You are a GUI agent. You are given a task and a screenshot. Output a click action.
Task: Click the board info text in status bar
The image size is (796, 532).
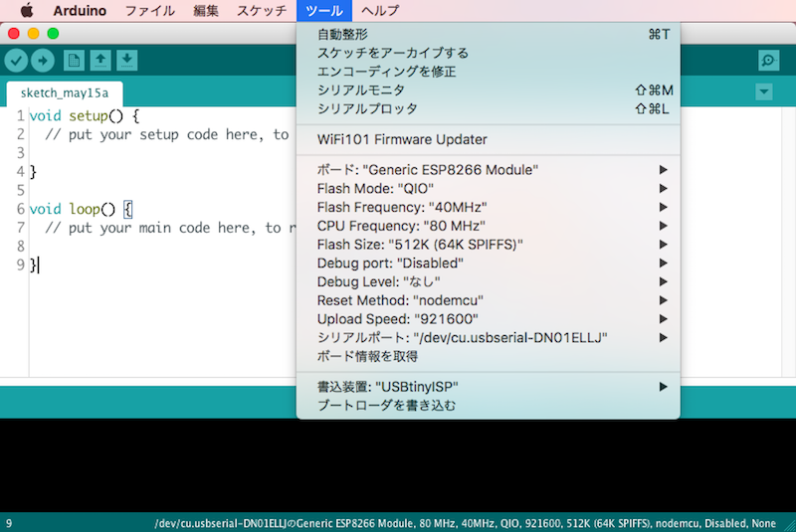pos(465,523)
